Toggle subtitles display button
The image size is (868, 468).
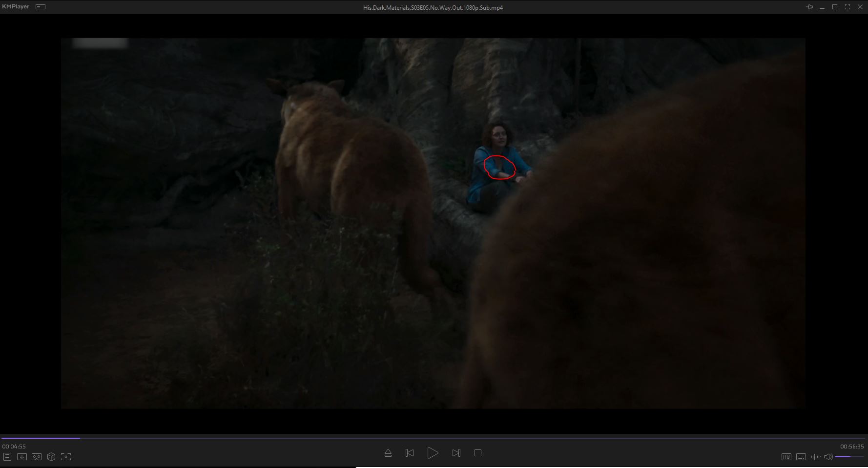(x=801, y=457)
